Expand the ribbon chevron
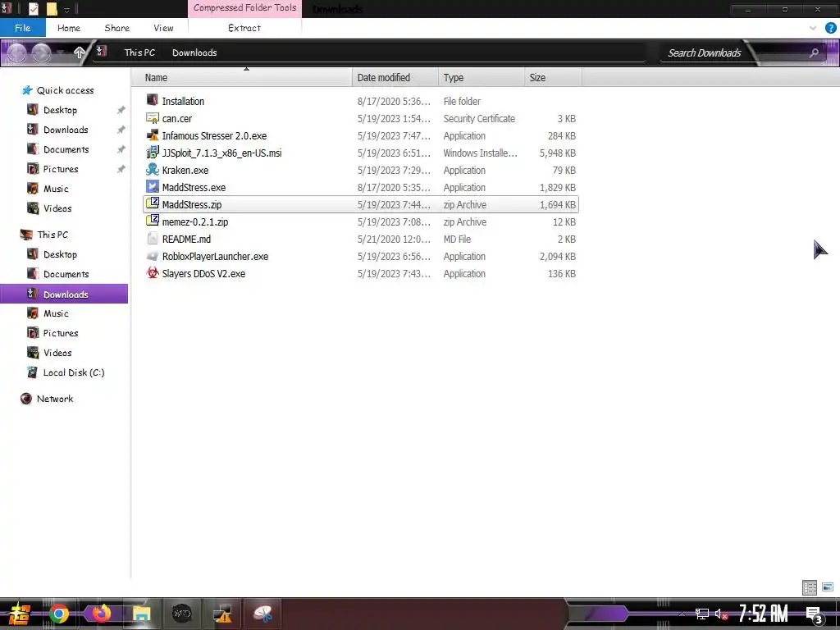The width and height of the screenshot is (840, 630). tap(813, 28)
